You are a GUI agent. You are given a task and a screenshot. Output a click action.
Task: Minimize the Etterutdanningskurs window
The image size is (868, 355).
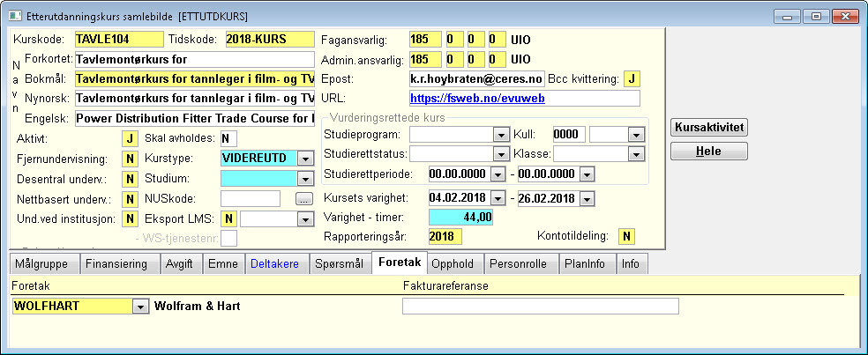pyautogui.click(x=787, y=17)
